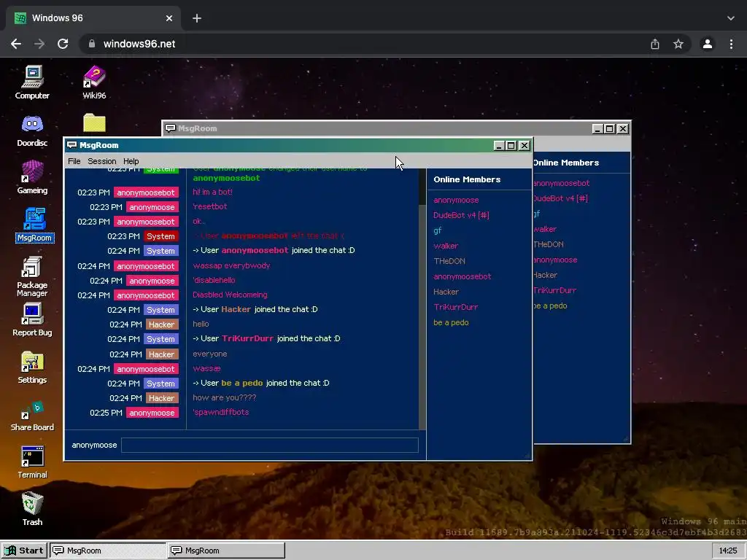Open the Wiki96 desktop icon
Screen dimensions: 747x560
[94, 82]
